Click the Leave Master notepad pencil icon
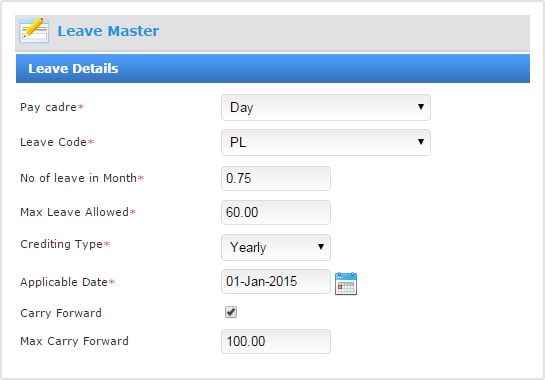This screenshot has height=380, width=545. (34, 30)
